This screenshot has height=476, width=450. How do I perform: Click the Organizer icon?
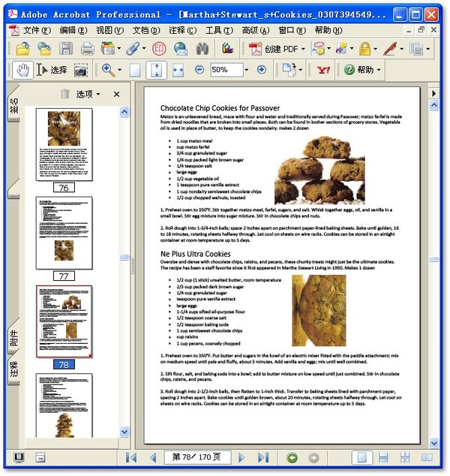coord(108,49)
